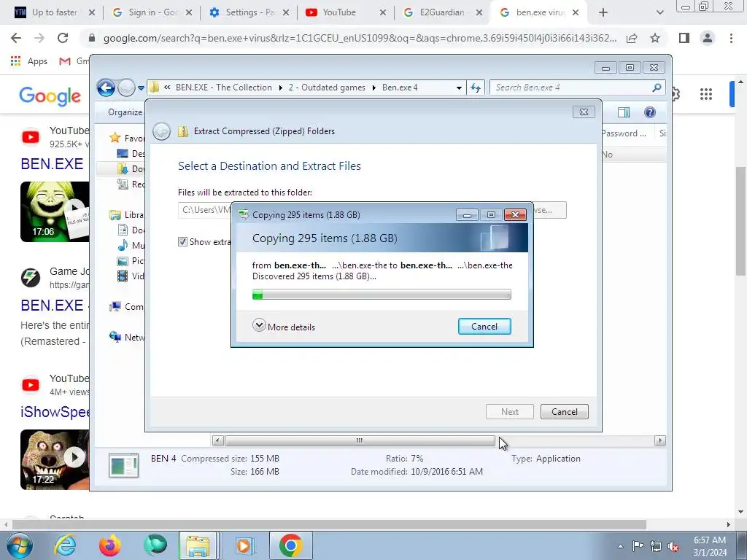
Task: Open the Windows Explorer taskbar icon
Action: click(198, 545)
